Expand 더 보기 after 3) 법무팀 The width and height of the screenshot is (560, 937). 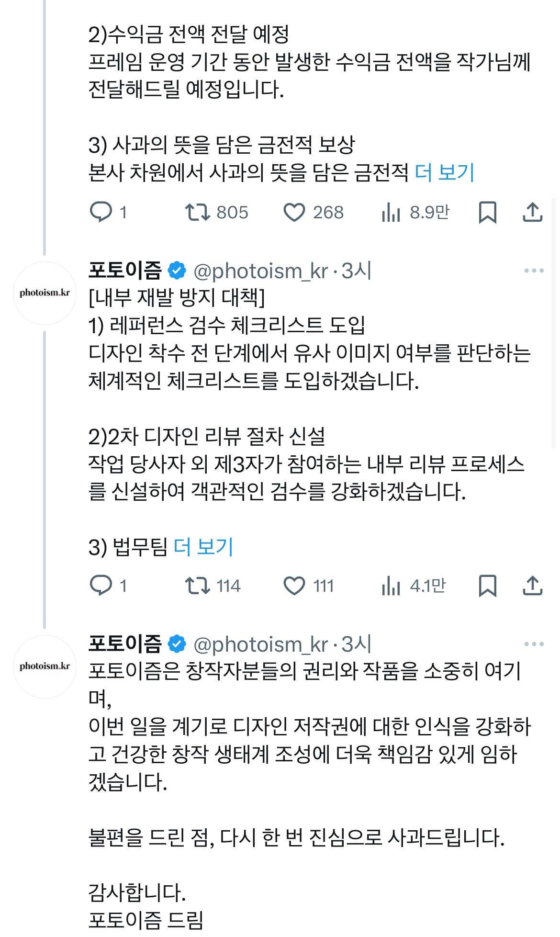point(203,547)
